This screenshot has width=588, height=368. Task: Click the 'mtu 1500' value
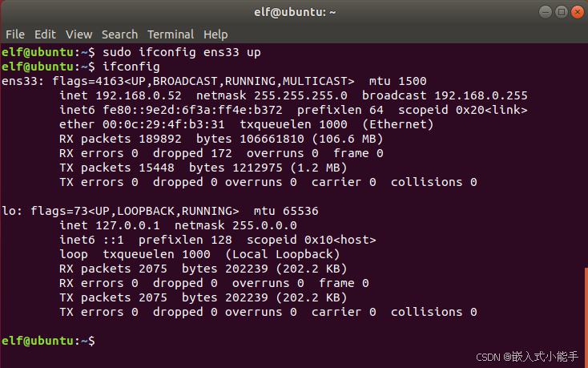tap(398, 81)
